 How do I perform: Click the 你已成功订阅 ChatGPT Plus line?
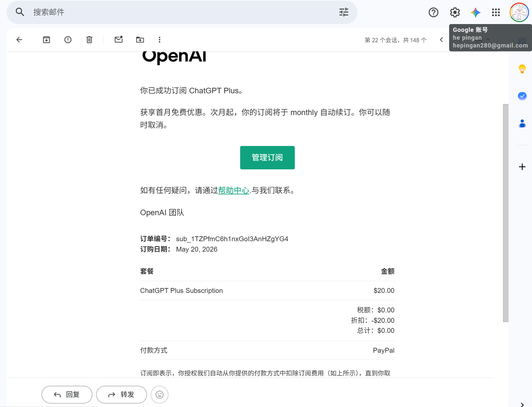pos(191,91)
